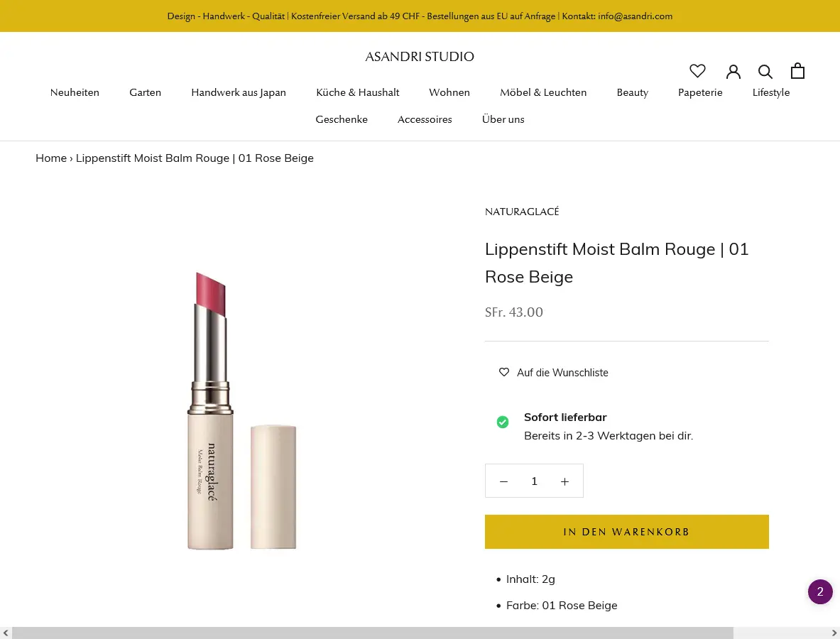Decrease quantity with the minus control
Image resolution: width=840 pixels, height=639 pixels.
pos(503,481)
